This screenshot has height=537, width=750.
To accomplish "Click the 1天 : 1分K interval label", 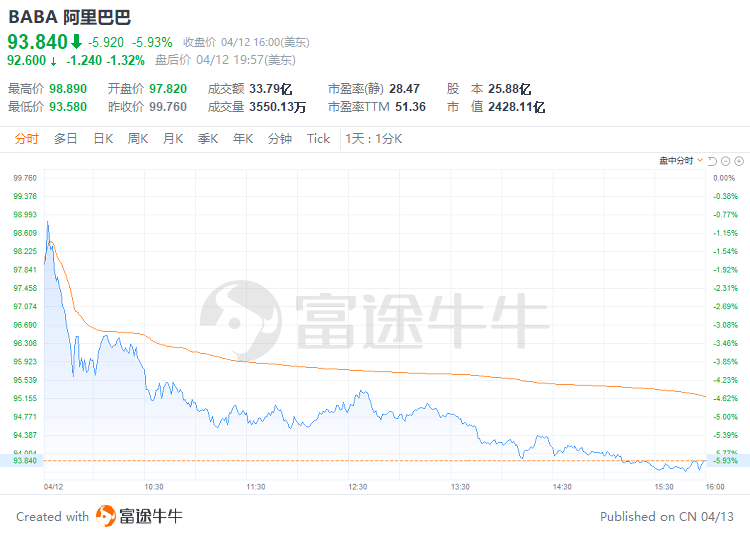I will pyautogui.click(x=373, y=139).
